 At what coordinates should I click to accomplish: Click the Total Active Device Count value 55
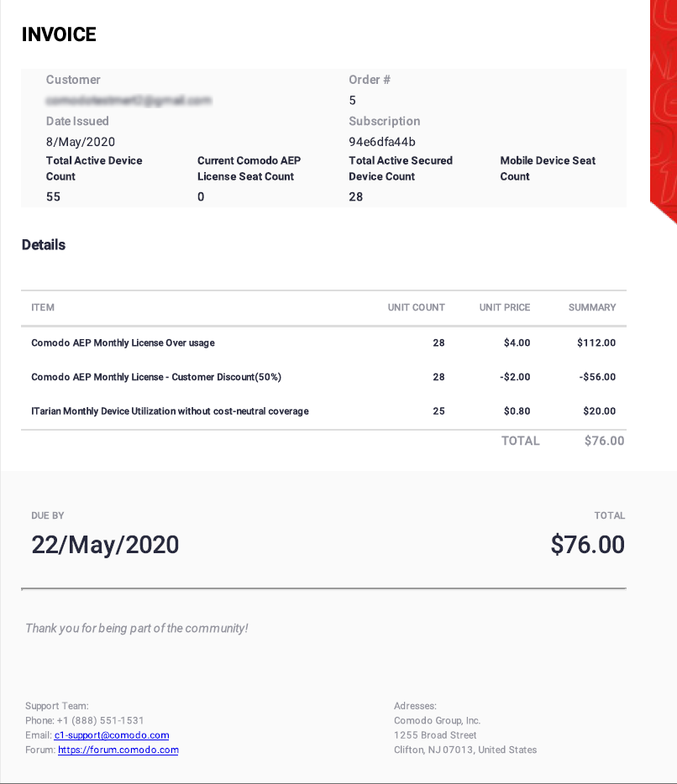[x=53, y=197]
